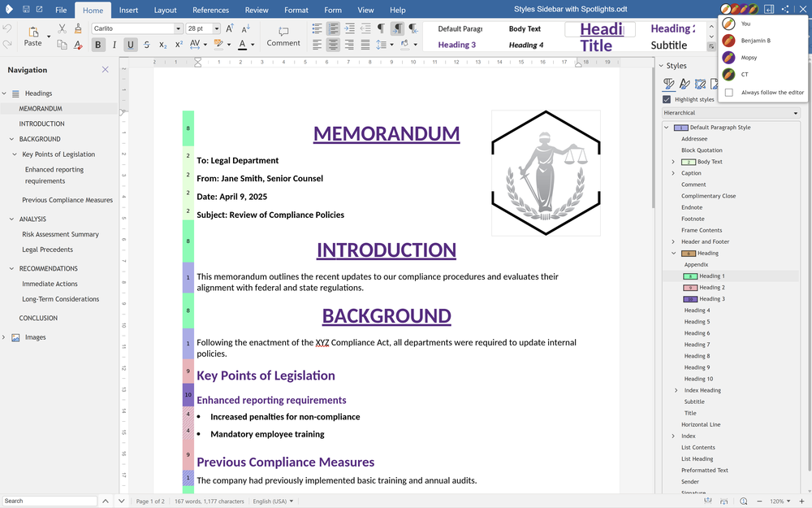Decrease font size with shrink icon

pyautogui.click(x=246, y=28)
